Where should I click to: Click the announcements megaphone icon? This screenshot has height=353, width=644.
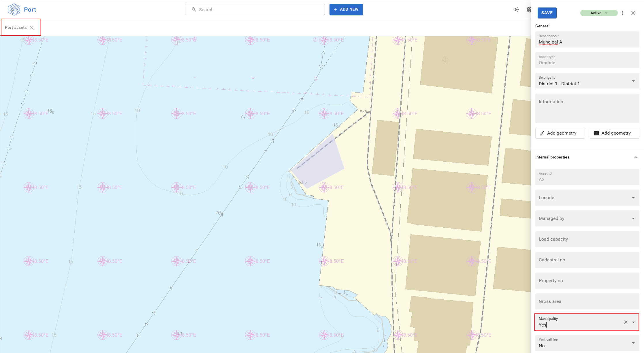click(515, 10)
